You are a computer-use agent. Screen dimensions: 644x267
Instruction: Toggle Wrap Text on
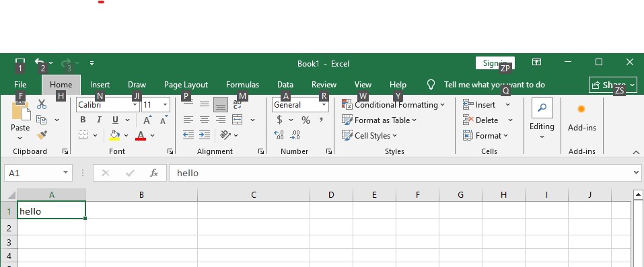(x=238, y=104)
